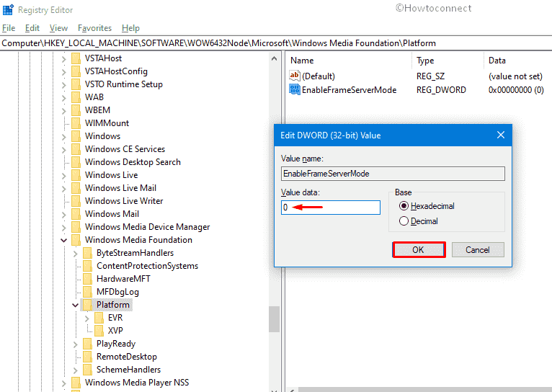The width and height of the screenshot is (552, 392).
Task: Click the registry path address bar
Action: tap(276, 43)
